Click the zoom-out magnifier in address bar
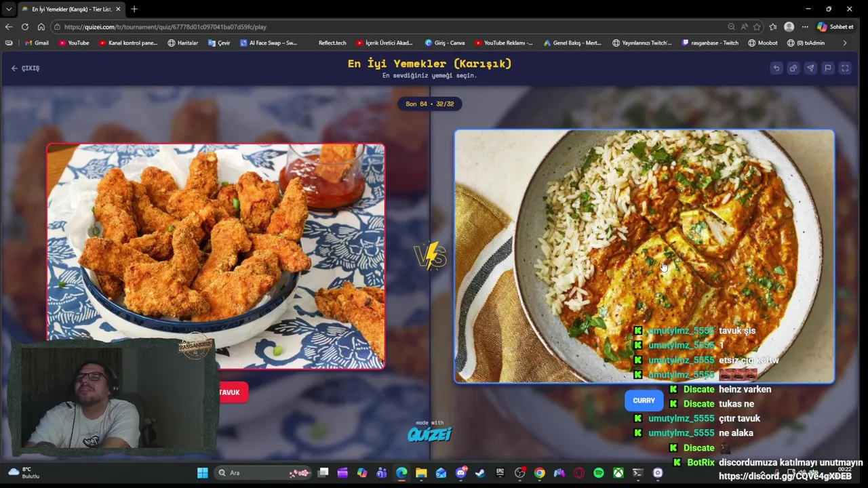Screen dimensions: 868x488 (x=731, y=26)
